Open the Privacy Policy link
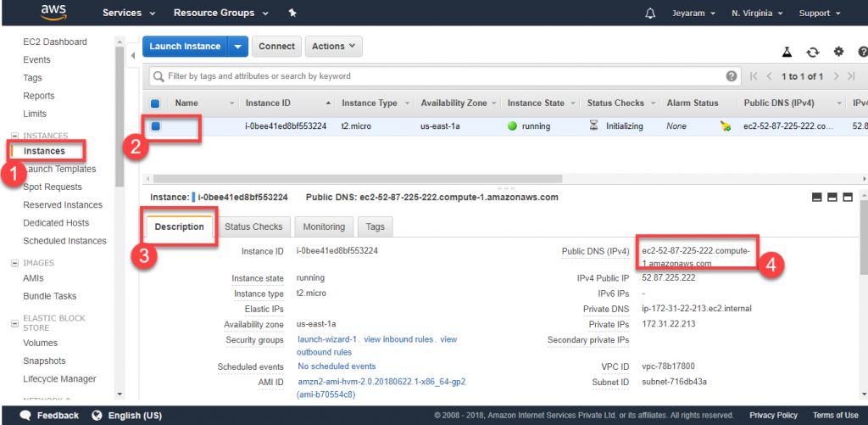 pyautogui.click(x=773, y=415)
